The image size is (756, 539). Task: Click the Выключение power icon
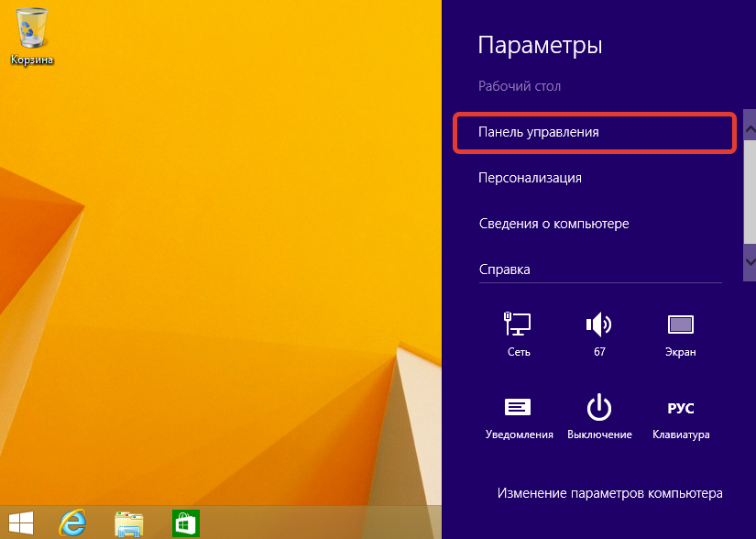coord(599,417)
